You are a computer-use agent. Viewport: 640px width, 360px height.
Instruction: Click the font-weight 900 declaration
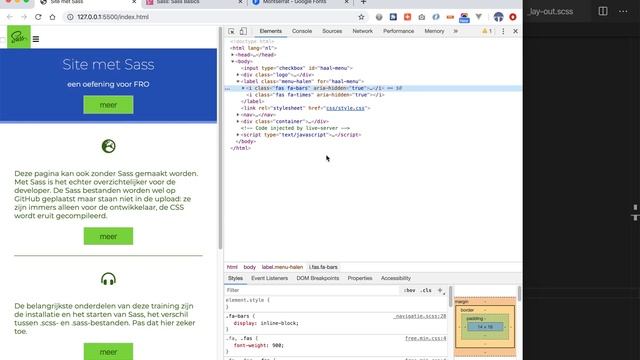click(258, 345)
